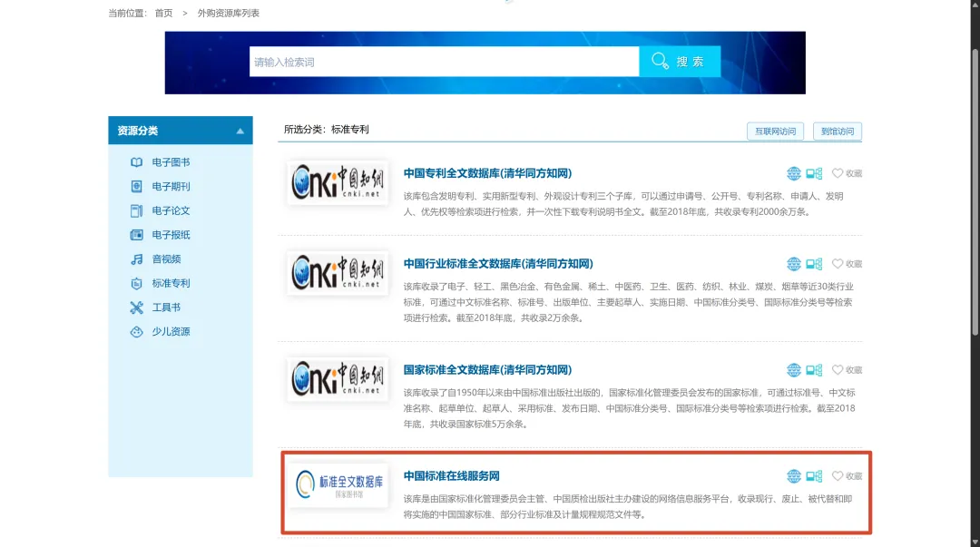Screen dimensions: 980x547
Task: Click CNKI logo of 国家标准全文数据库
Action: [338, 379]
